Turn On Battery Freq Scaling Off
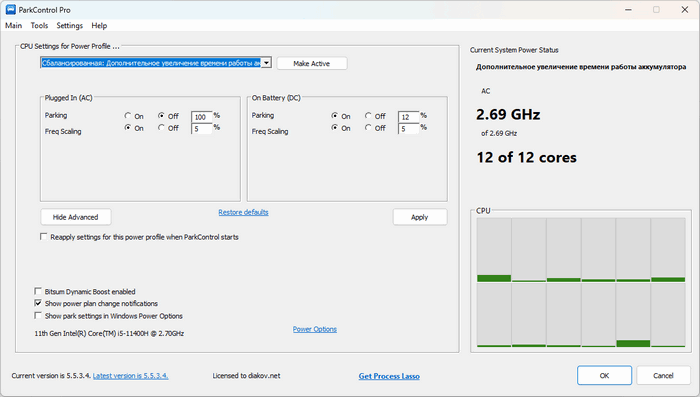 click(x=368, y=128)
